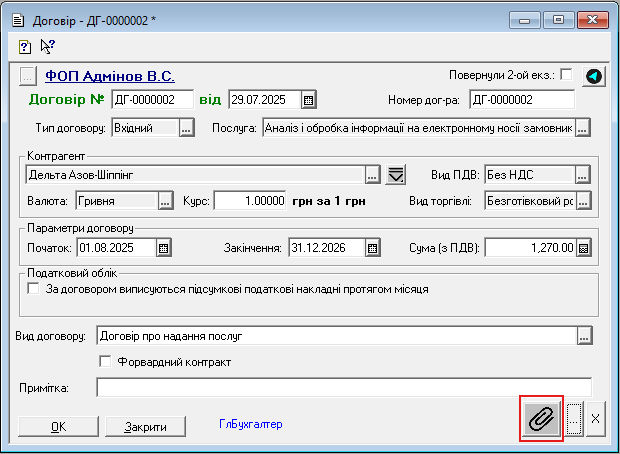
Task: Click the help question mark toolbar icon
Action: click(x=26, y=46)
